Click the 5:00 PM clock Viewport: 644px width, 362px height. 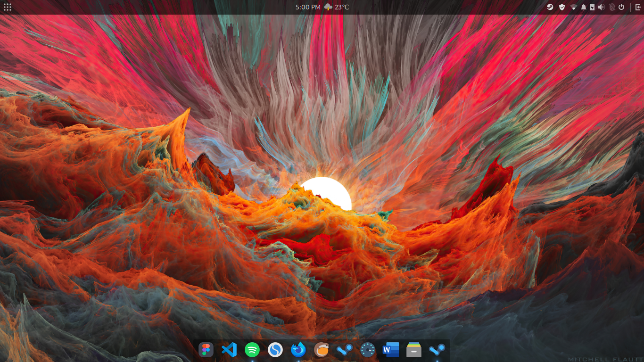[x=308, y=7]
